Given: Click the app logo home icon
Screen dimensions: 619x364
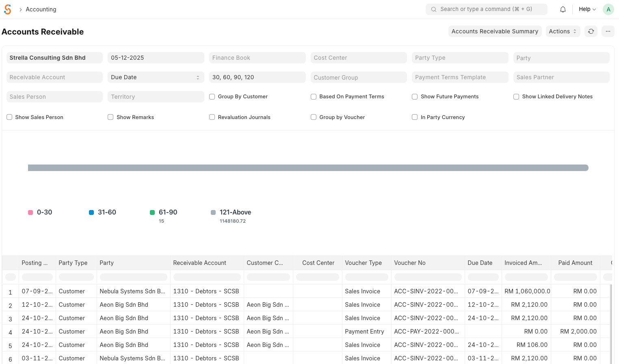Looking at the screenshot, I should [x=8, y=9].
